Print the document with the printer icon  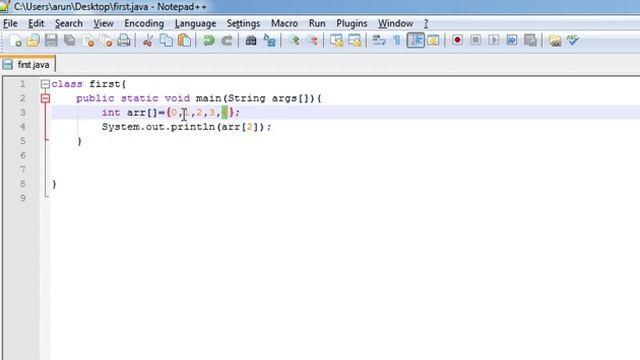124,40
